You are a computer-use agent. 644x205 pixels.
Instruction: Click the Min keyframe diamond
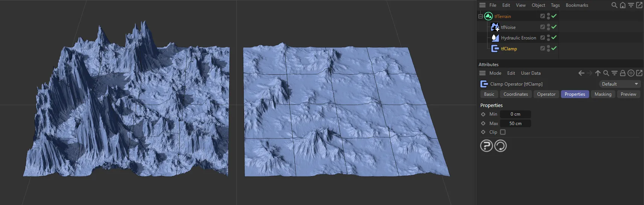[x=483, y=114]
